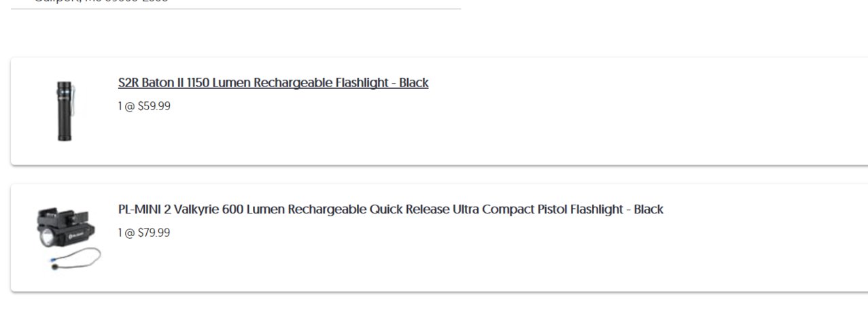Open the S2R Baton II flashlight product link

click(x=273, y=83)
